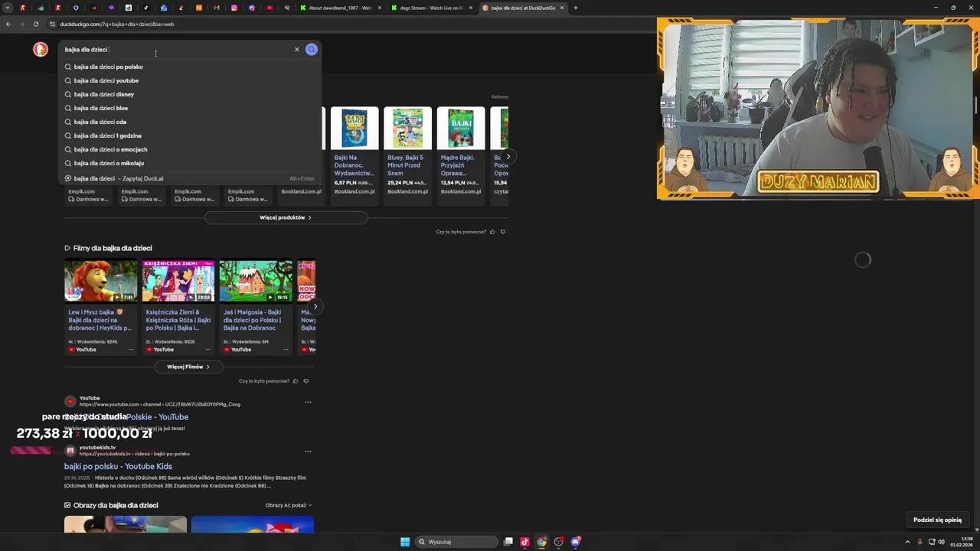Thumbs up the products results feedback
The width and height of the screenshot is (980, 551).
click(492, 232)
